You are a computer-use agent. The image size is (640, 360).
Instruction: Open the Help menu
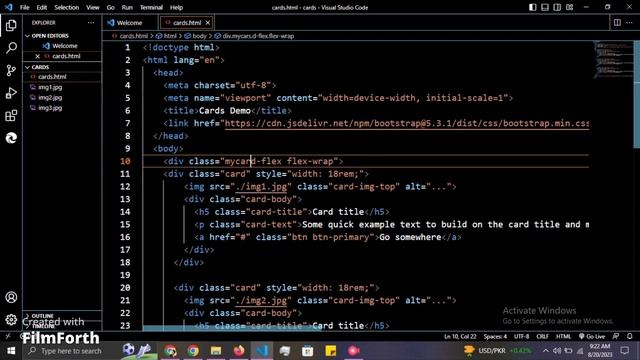[176, 7]
